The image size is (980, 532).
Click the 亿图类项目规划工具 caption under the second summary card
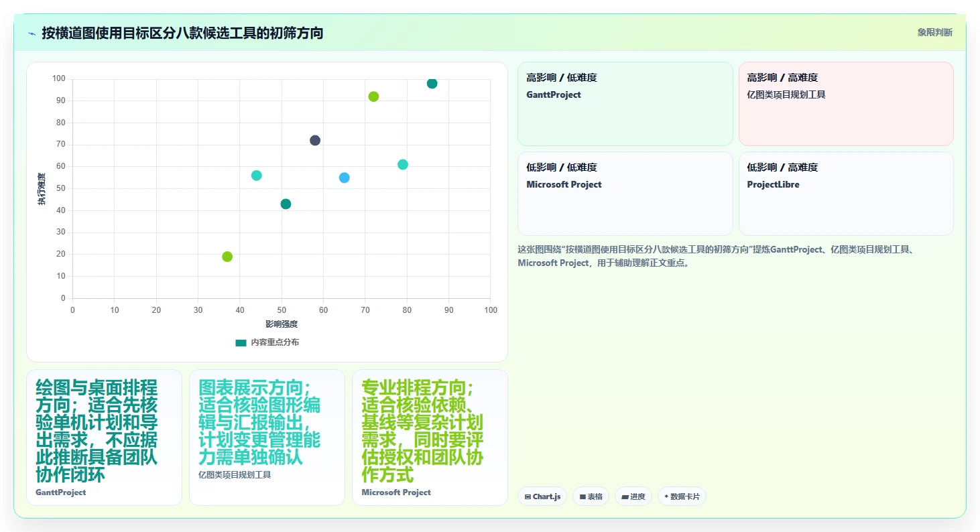(x=235, y=475)
